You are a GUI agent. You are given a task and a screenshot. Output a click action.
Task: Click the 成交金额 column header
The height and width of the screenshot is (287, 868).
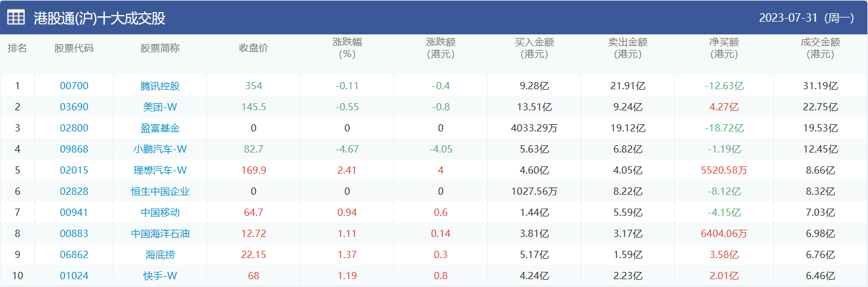click(x=820, y=48)
